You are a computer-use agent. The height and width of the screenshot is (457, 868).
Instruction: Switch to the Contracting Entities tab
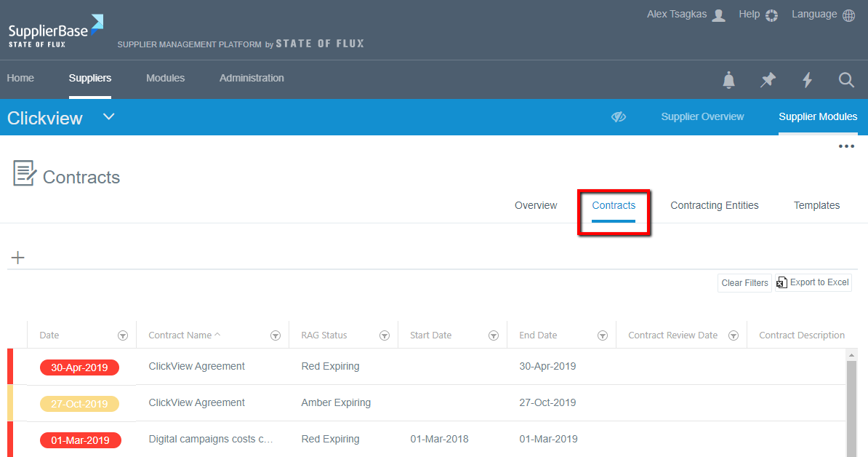(714, 205)
